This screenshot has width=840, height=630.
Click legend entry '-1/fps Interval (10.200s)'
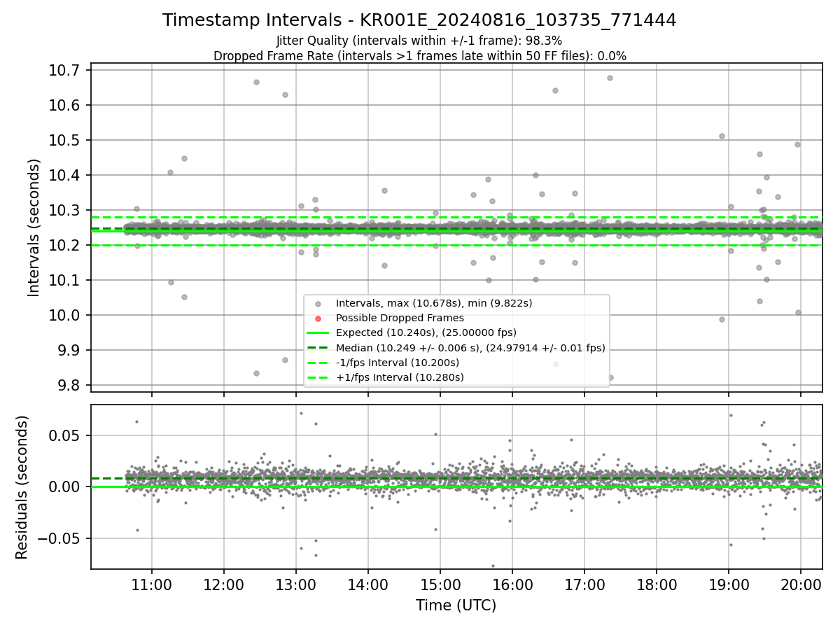[398, 363]
